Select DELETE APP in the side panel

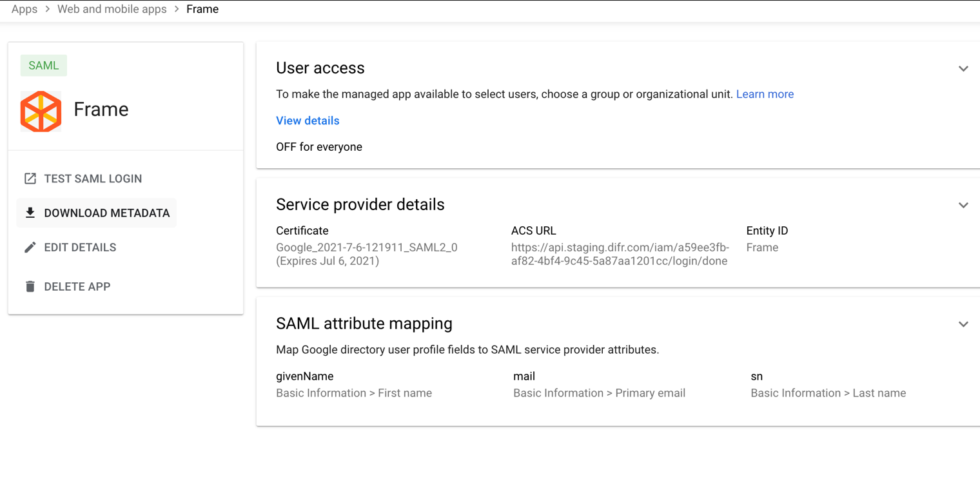click(77, 286)
